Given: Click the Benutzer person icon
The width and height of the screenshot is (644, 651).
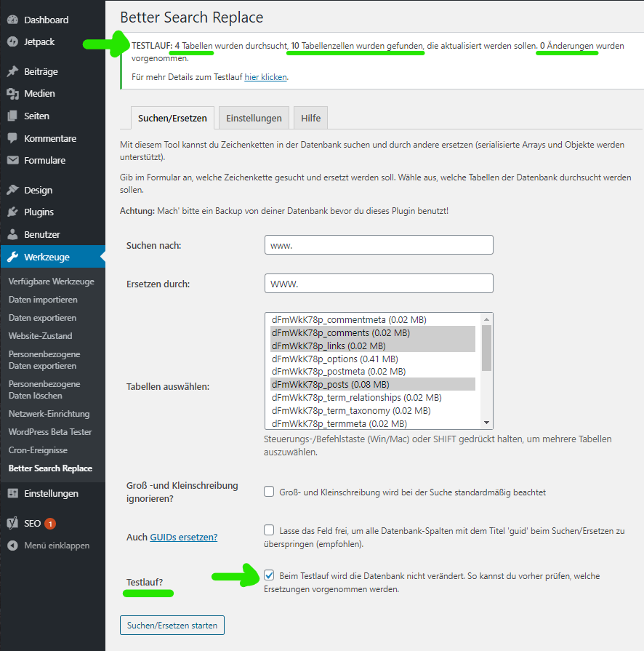Looking at the screenshot, I should point(13,234).
